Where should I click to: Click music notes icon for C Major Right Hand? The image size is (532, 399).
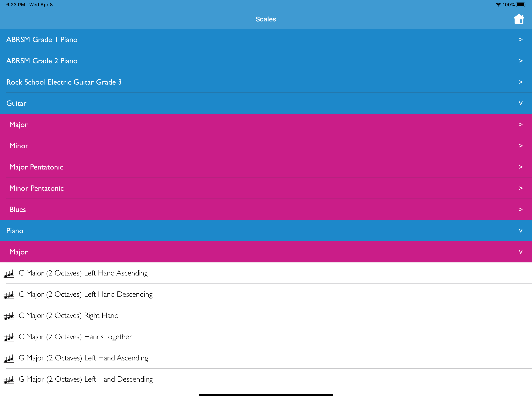coord(9,316)
